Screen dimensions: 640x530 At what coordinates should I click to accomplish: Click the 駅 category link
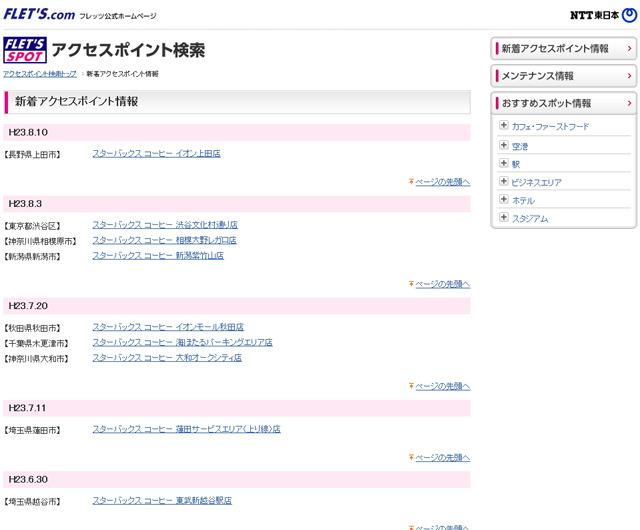coord(516,165)
